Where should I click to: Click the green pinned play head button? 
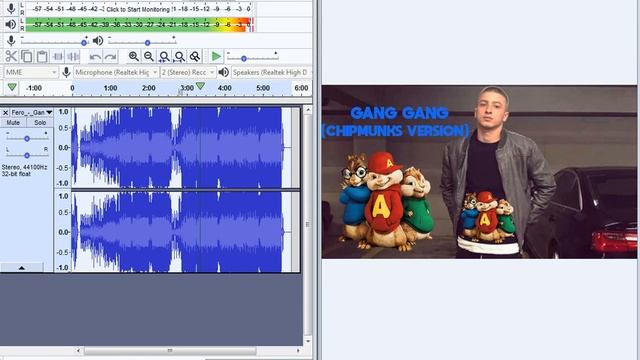tap(12, 87)
